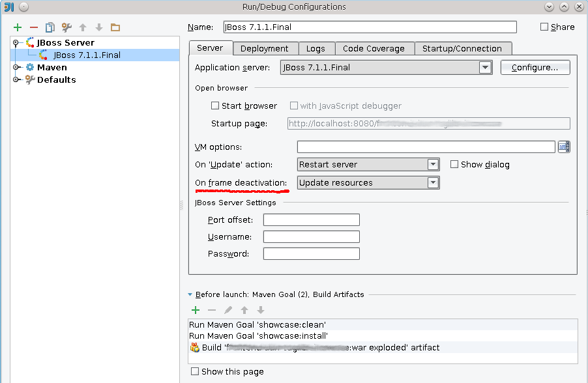Open the Application server dropdown

(x=485, y=68)
